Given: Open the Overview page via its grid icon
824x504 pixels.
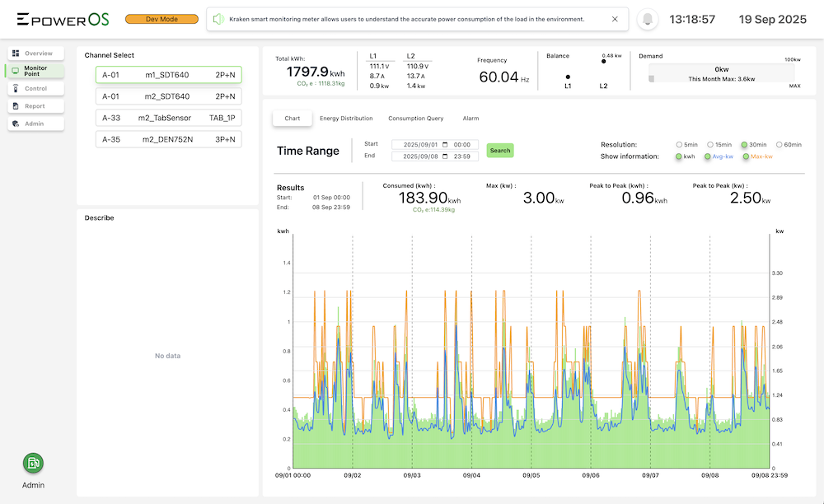Looking at the screenshot, I should (x=16, y=54).
